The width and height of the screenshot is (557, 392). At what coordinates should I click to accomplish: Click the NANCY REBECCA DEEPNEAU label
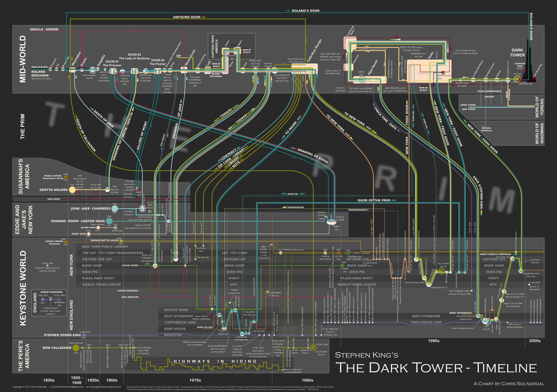point(495,254)
